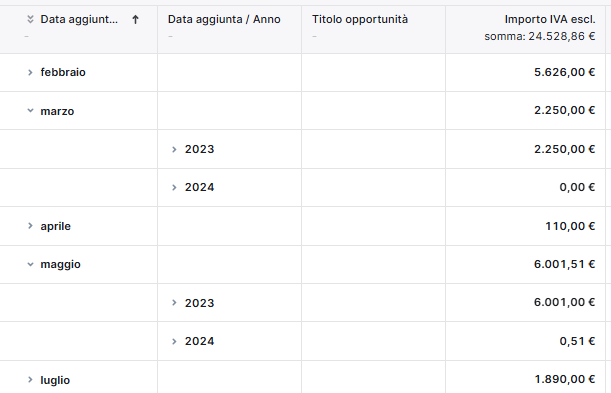Screen dimensions: 611x393
Task: Select the febbraio 5.626,00 € amount cell
Action: pyautogui.click(x=525, y=72)
